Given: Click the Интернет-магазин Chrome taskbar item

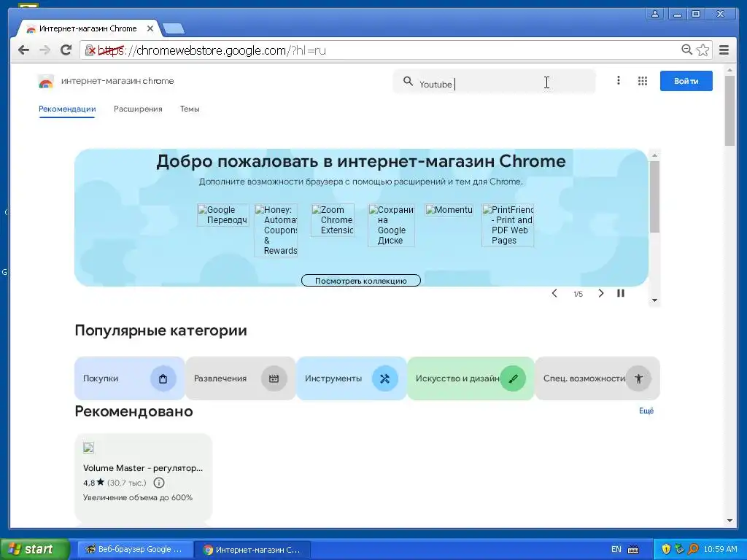Looking at the screenshot, I should 253,550.
